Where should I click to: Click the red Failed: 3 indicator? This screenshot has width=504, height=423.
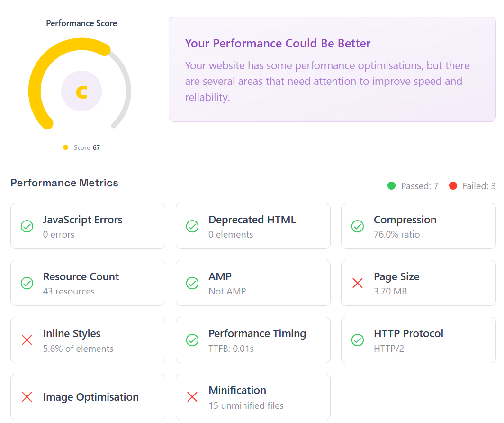472,186
